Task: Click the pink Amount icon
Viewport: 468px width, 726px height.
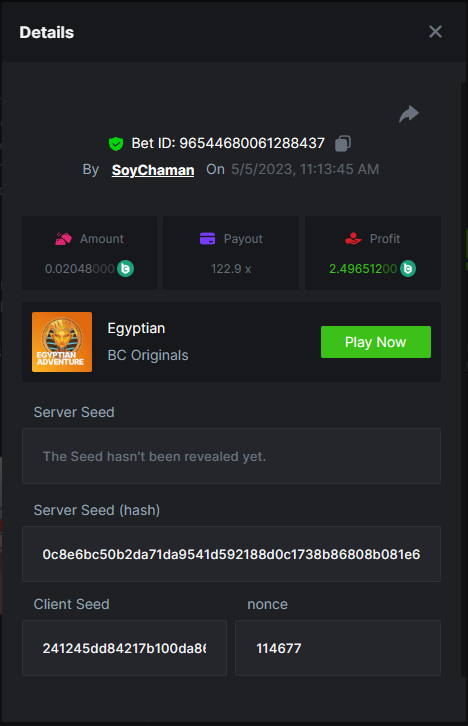Action: [x=63, y=239]
